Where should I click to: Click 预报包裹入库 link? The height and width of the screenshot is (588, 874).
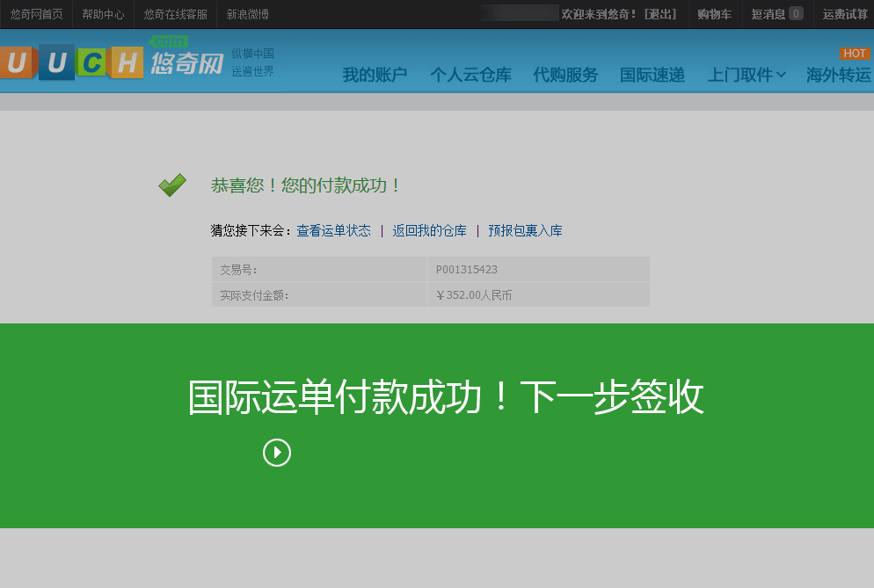(x=525, y=231)
